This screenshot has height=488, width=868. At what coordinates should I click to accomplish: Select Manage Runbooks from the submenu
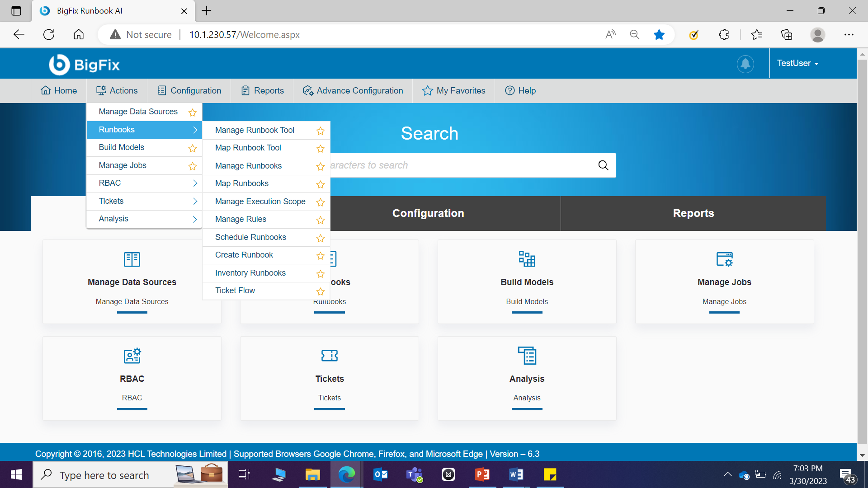point(248,166)
